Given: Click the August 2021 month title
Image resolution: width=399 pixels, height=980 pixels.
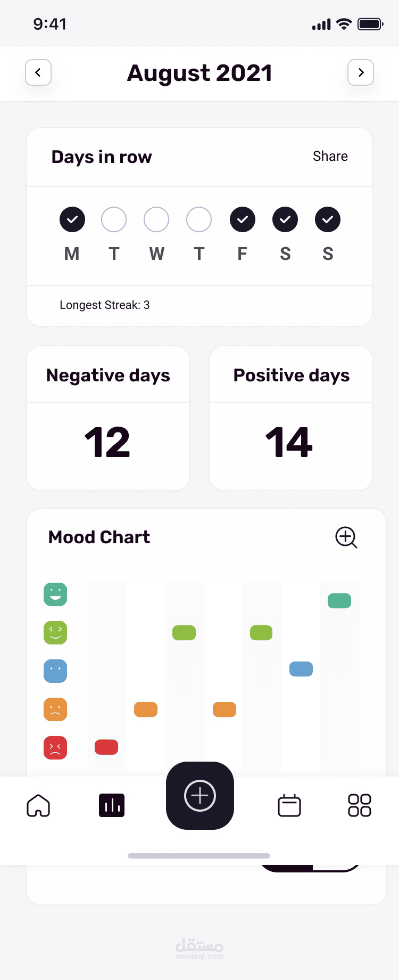Looking at the screenshot, I should [x=199, y=73].
